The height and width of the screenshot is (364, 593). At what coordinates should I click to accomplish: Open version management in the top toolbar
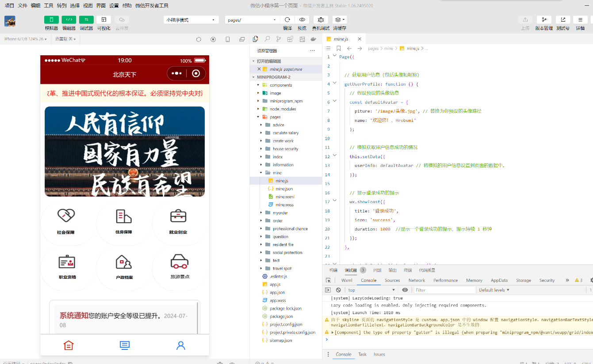[544, 20]
